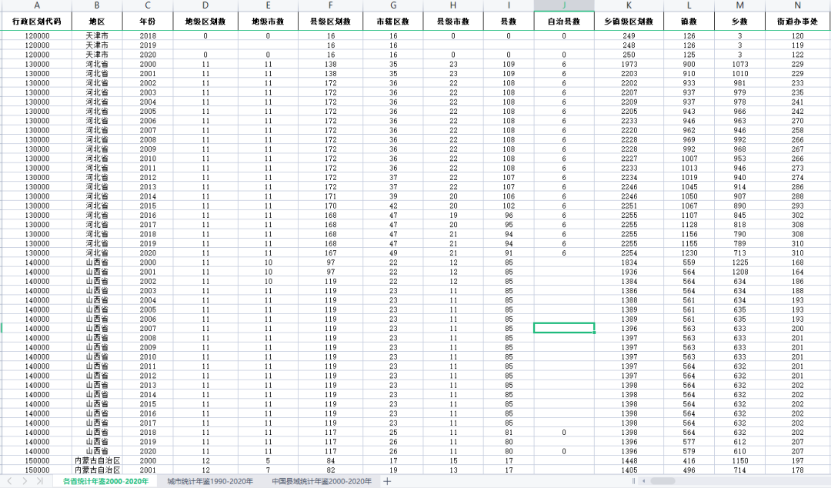Open the 各省统计年鉴2000-2020年 sheet tab
Viewport: 831px width, 488px height.
(x=105, y=481)
